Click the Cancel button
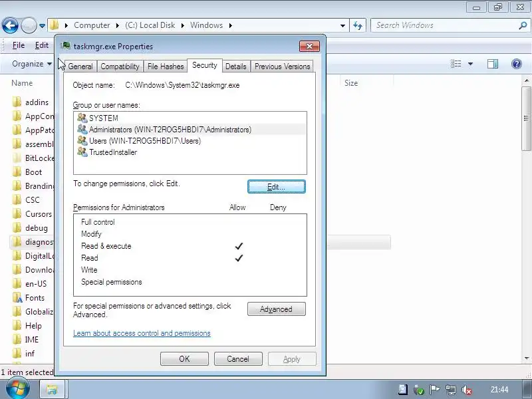Image resolution: width=532 pixels, height=399 pixels. click(238, 359)
